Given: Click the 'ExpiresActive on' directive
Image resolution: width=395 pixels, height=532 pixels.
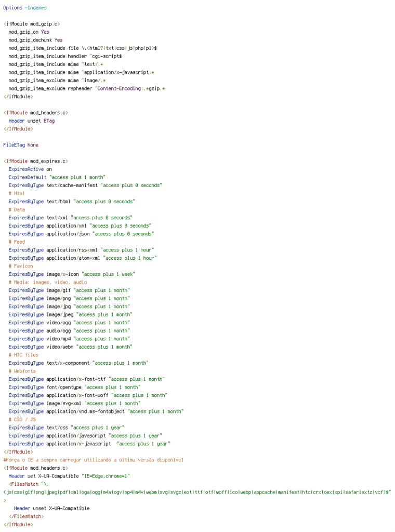Looking at the screenshot, I should pyautogui.click(x=30, y=169).
